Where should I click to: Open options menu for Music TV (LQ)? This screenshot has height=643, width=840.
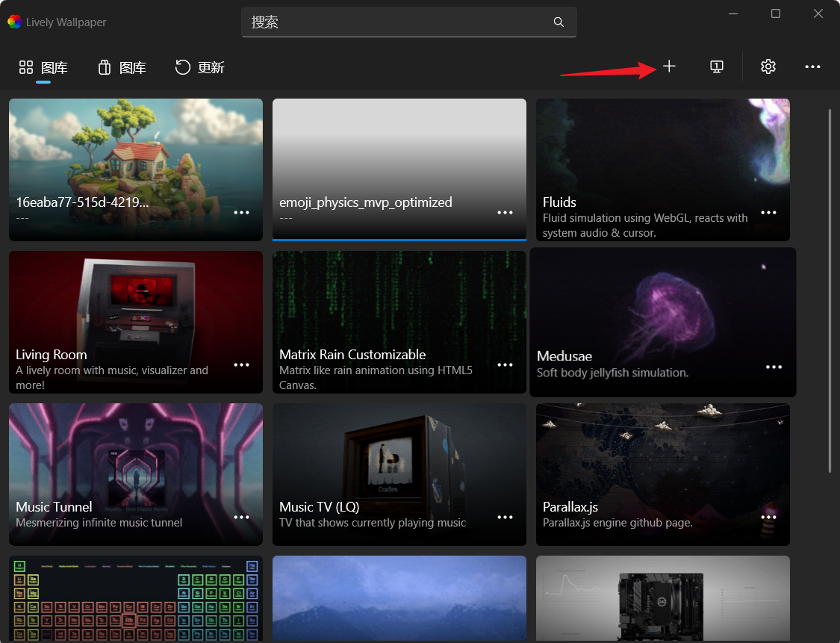tap(505, 517)
